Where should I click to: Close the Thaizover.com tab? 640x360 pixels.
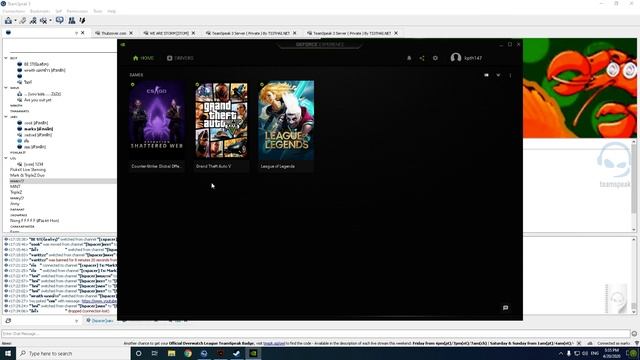tap(131, 33)
